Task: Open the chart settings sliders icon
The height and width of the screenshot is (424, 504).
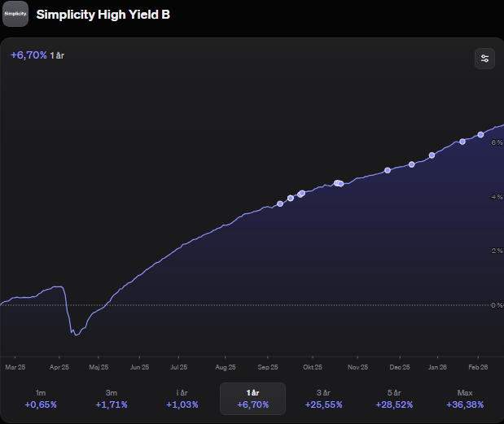Action: pyautogui.click(x=484, y=59)
